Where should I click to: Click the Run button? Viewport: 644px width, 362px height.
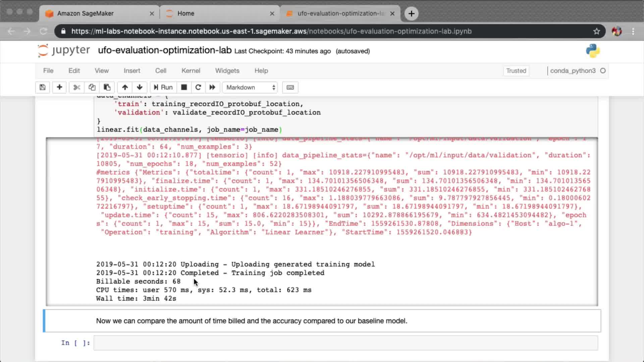163,87
